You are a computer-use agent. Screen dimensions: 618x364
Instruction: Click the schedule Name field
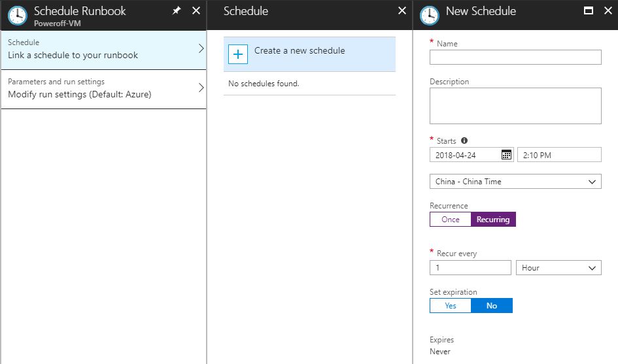pos(515,57)
